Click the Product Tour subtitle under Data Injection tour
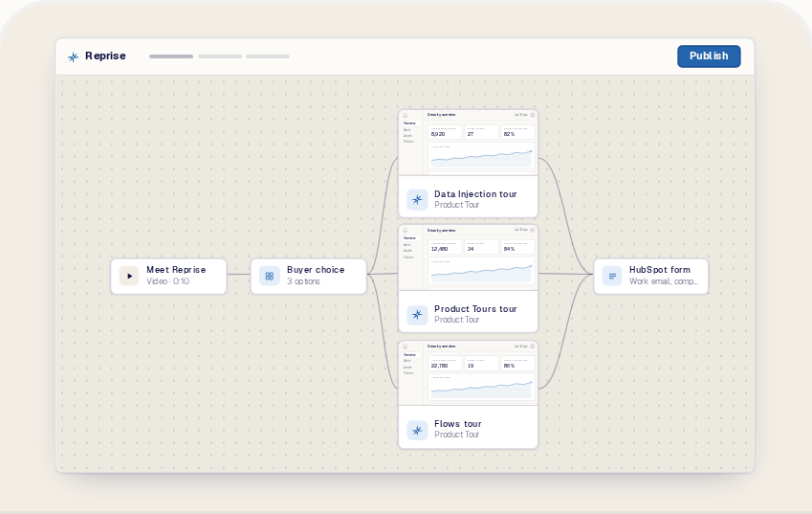This screenshot has width=812, height=514. pos(457,205)
